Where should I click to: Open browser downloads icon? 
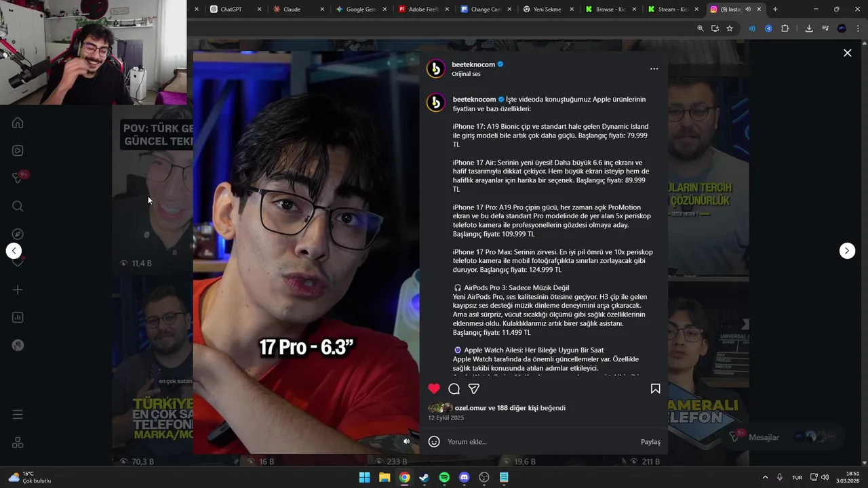809,28
